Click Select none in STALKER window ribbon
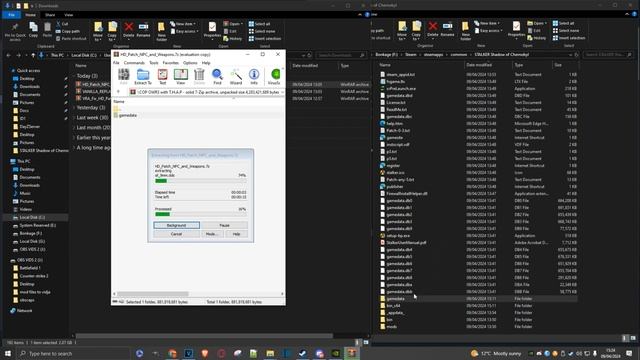Viewport: 640px width, 360px height. (x=566, y=31)
